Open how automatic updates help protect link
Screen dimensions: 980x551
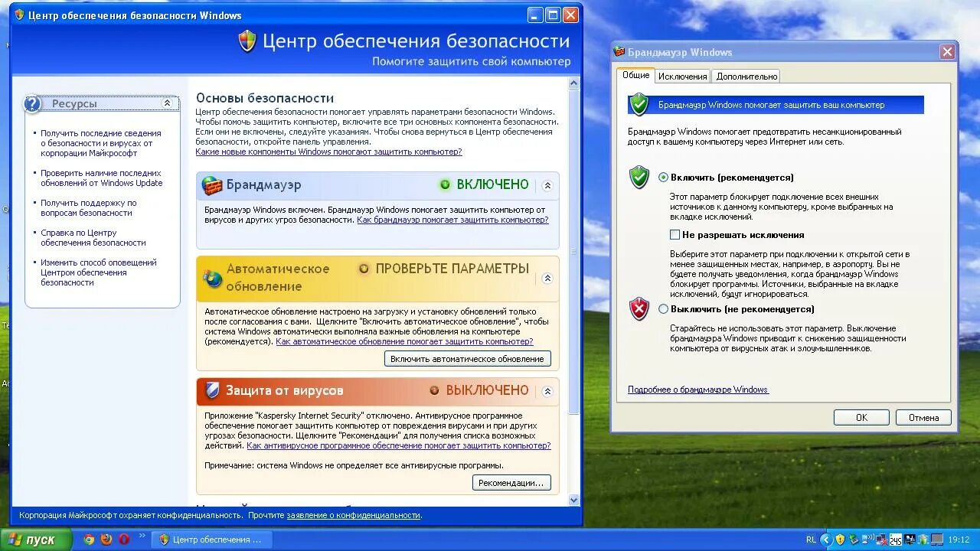(x=404, y=341)
